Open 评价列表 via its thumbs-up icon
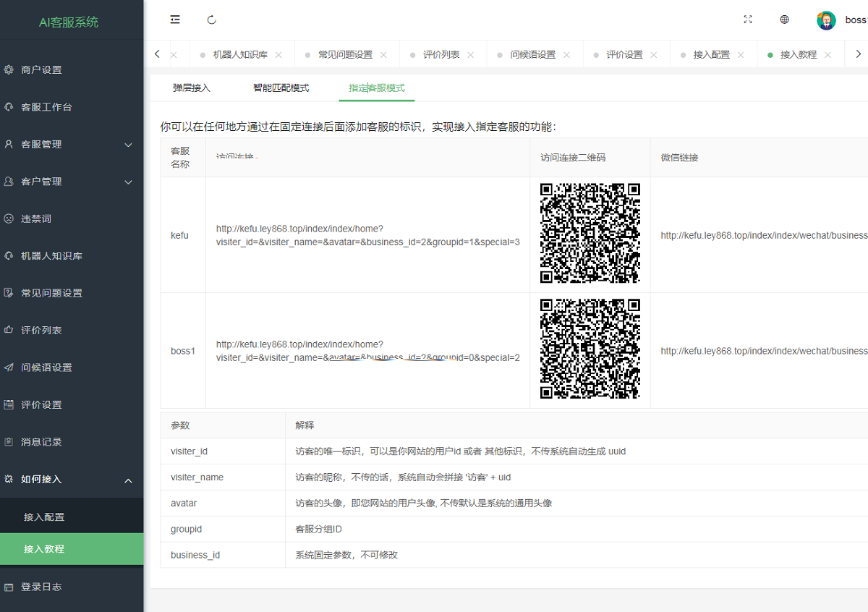The height and width of the screenshot is (612, 868). point(9,331)
